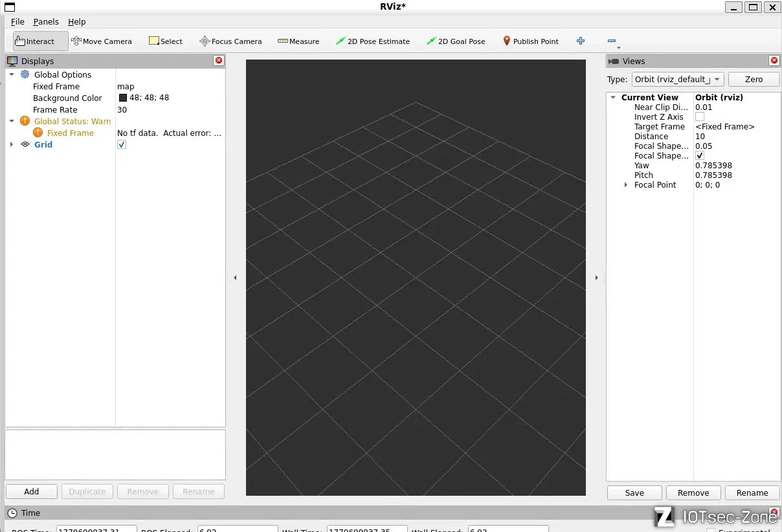782x532 pixels.
Task: Click the Add display button
Action: point(31,491)
